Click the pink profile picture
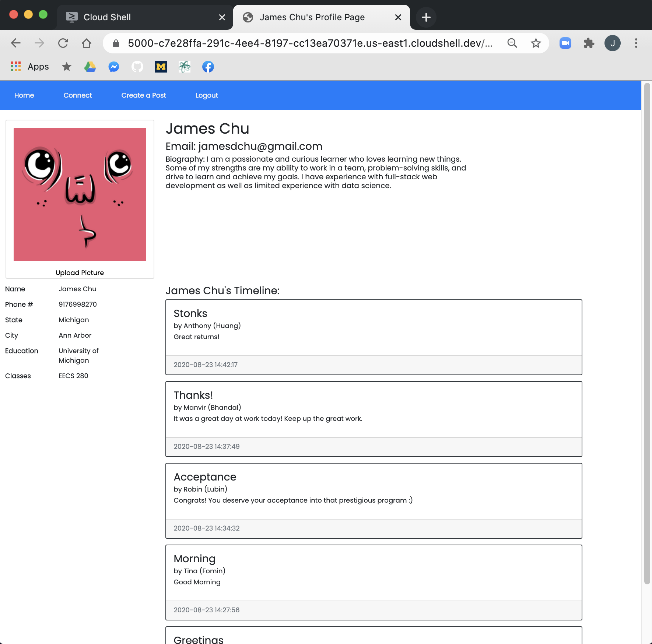Viewport: 652px width, 644px height. (80, 194)
